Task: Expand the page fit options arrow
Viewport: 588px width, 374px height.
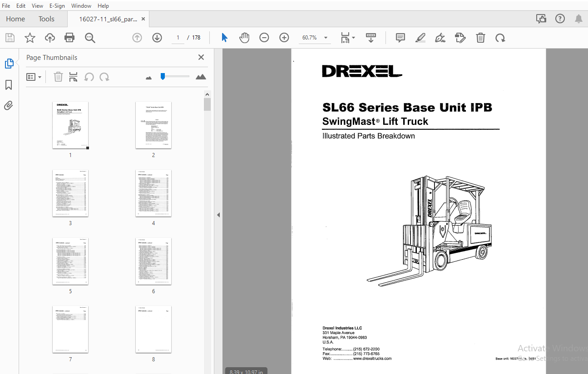Action: coord(354,37)
